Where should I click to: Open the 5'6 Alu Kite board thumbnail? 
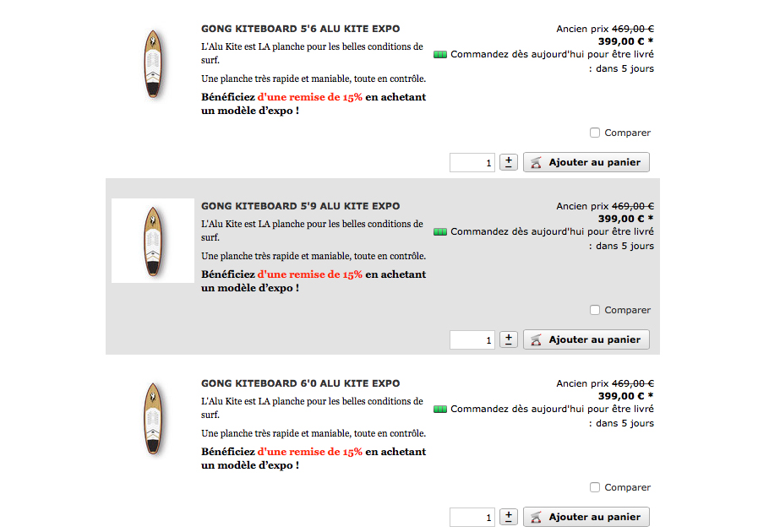[153, 64]
